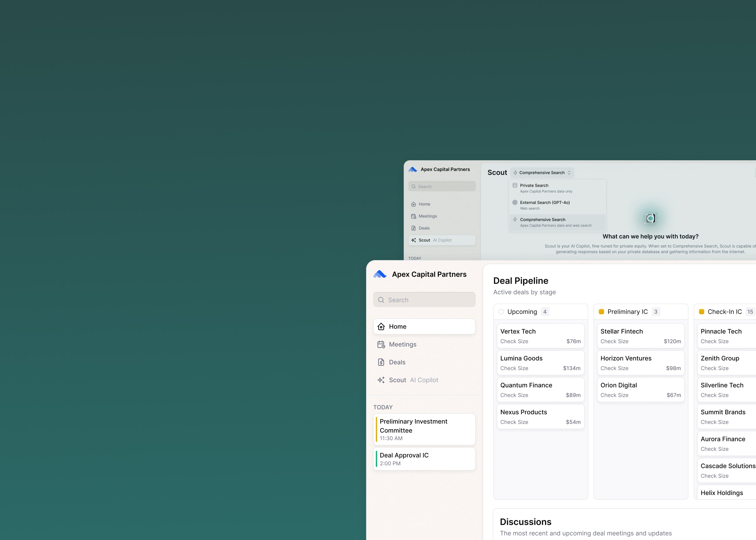
Task: Click the External Search GPT-4o icon
Action: point(515,202)
